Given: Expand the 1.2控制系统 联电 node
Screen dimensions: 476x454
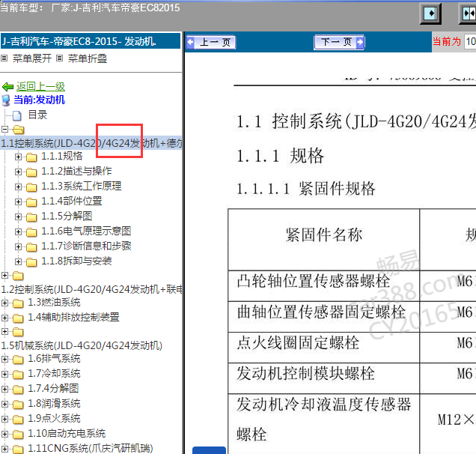Looking at the screenshot, I should pyautogui.click(x=4, y=275).
